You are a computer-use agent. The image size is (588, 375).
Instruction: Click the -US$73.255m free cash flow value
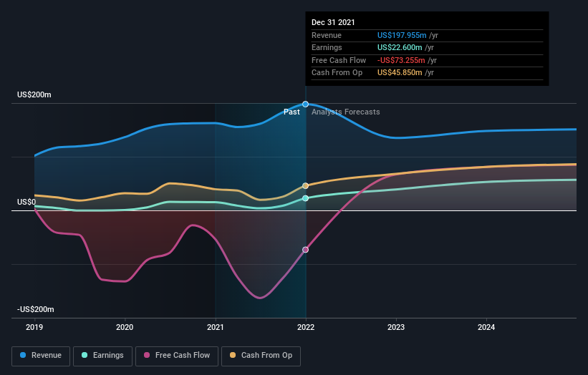(401, 60)
